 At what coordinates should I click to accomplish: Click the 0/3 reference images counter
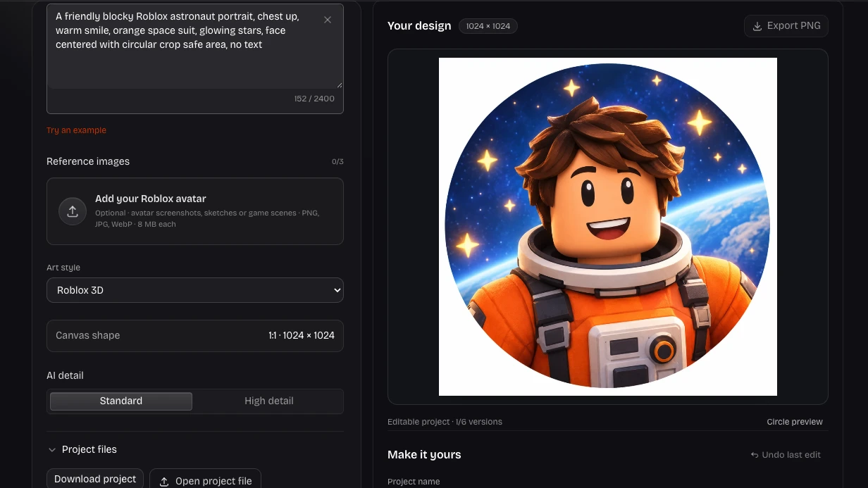coord(337,162)
